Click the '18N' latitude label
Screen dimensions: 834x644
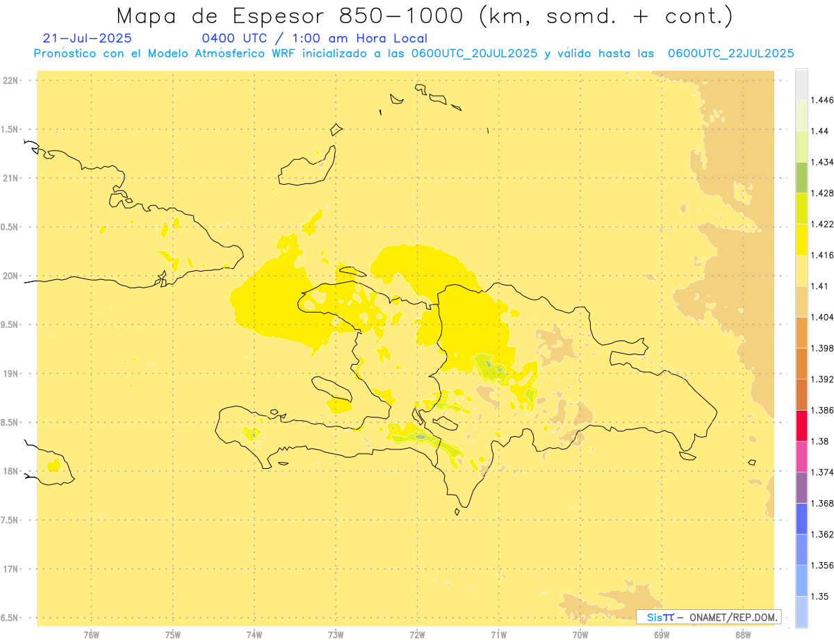(11, 471)
